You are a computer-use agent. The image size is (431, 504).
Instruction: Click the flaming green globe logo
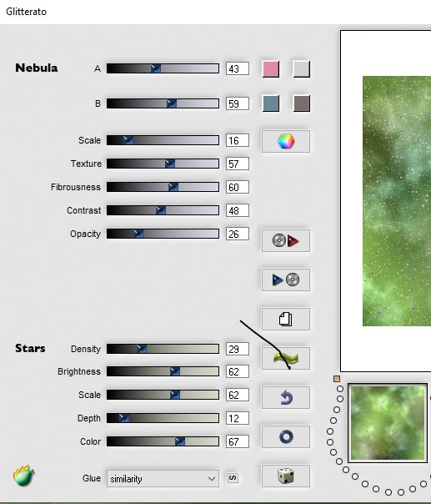point(24,475)
